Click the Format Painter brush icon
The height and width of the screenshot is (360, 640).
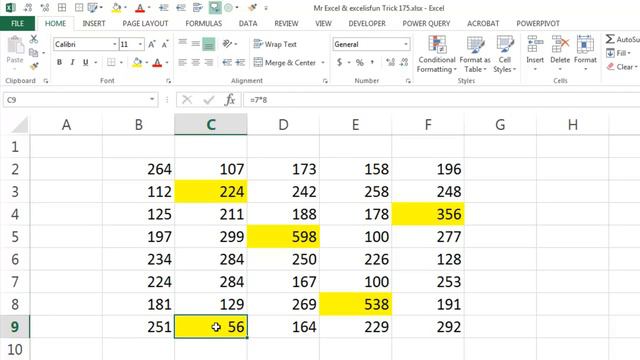33,65
